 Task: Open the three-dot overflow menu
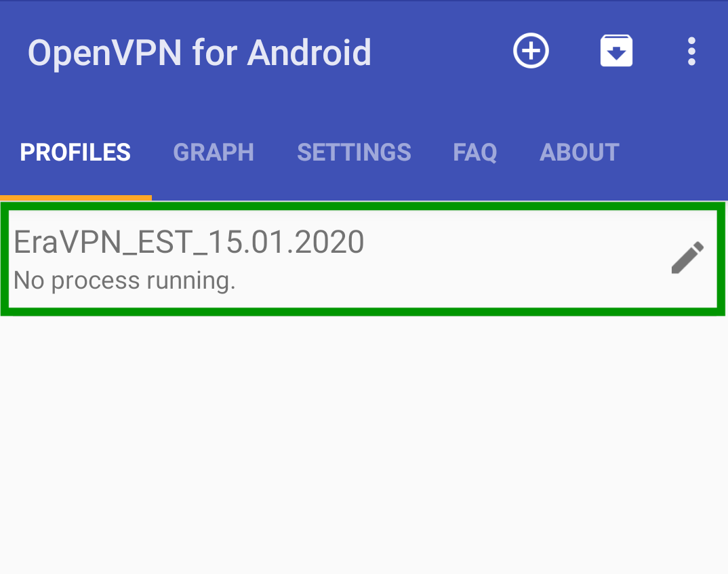coord(691,52)
